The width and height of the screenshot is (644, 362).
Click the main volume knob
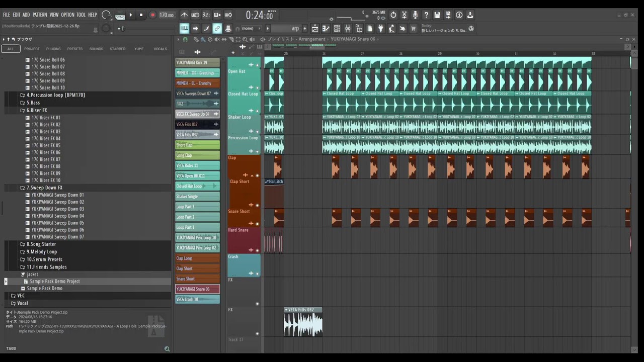coord(106,15)
